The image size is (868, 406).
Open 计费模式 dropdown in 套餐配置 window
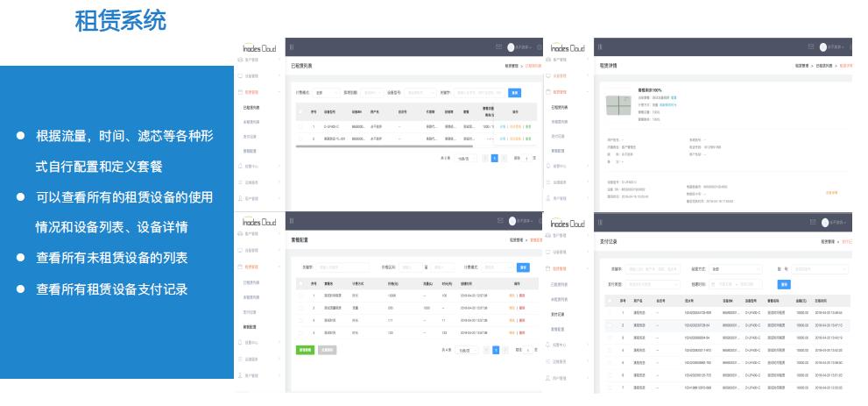pos(498,267)
